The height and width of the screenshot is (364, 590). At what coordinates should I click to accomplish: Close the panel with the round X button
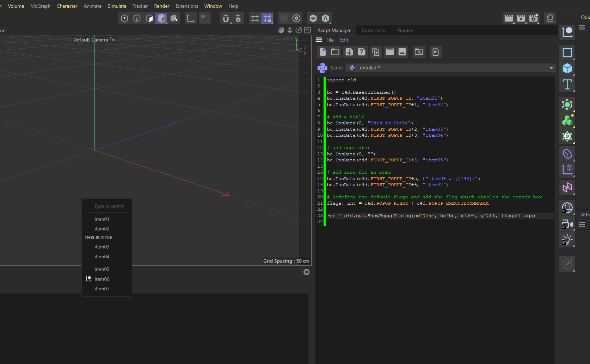(307, 272)
